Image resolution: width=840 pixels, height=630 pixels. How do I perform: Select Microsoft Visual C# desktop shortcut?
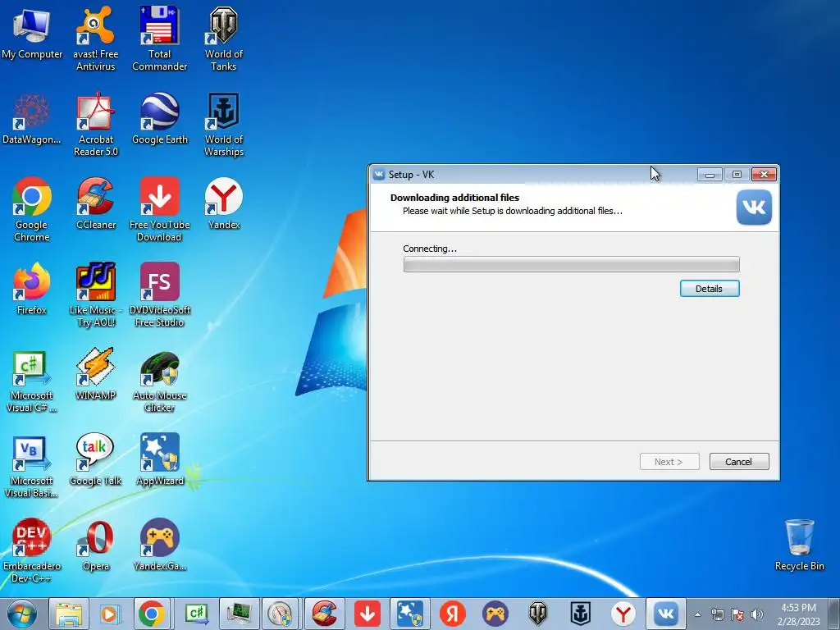pos(32,381)
